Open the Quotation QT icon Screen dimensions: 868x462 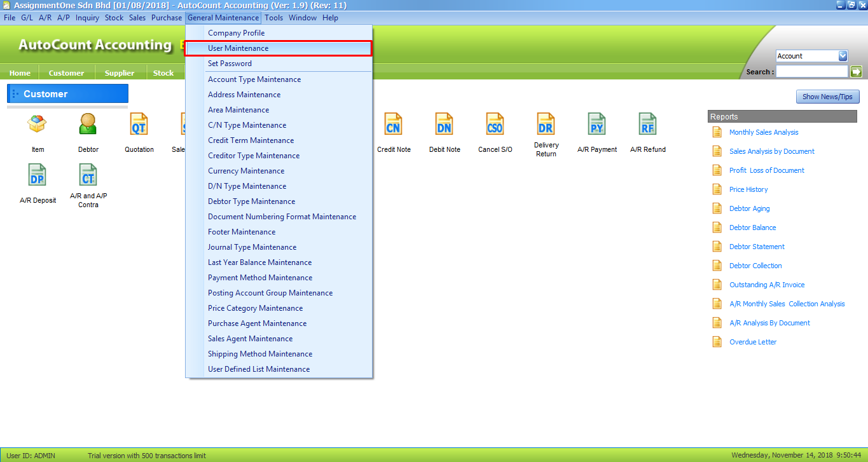click(x=139, y=124)
